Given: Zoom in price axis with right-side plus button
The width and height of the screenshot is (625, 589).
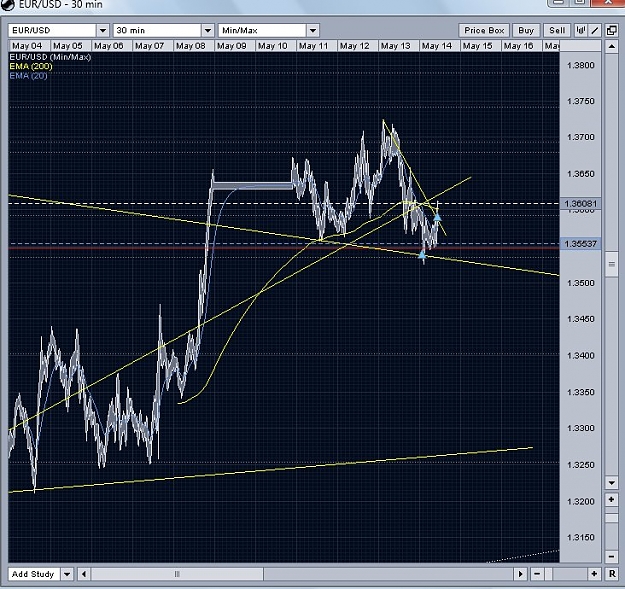Looking at the screenshot, I should click(611, 500).
